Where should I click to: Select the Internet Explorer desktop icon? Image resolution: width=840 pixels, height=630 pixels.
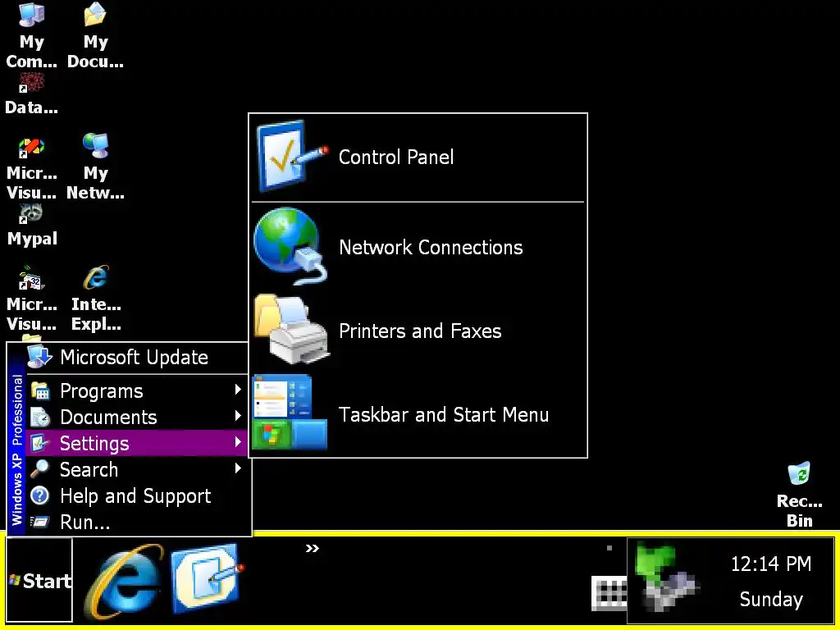pos(96,299)
